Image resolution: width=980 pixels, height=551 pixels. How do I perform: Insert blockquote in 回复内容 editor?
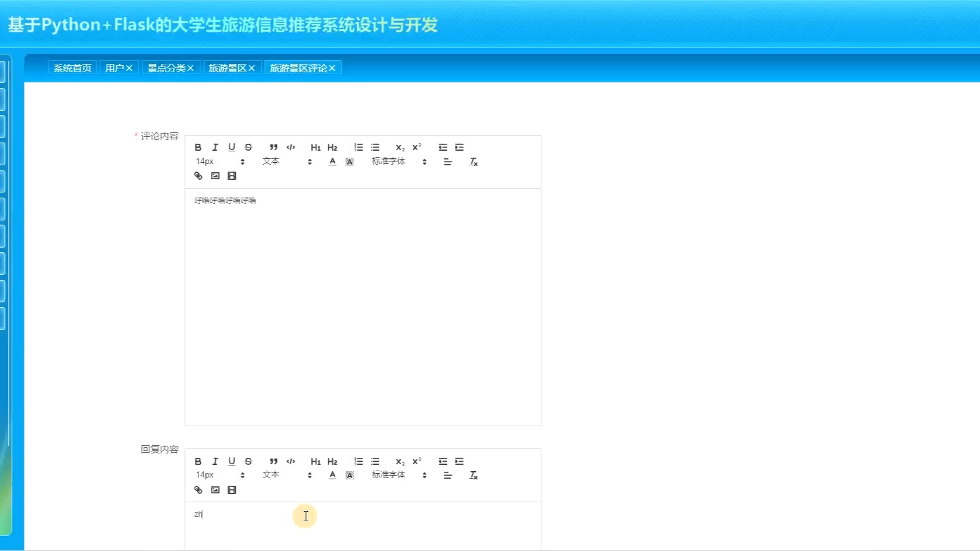tap(273, 462)
